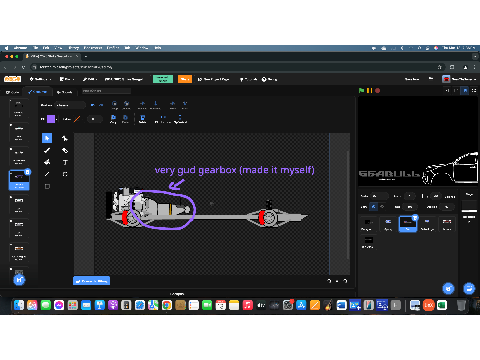This screenshot has height=360, width=480.
Task: Click the orange button in editor menu bar
Action: pos(185,79)
